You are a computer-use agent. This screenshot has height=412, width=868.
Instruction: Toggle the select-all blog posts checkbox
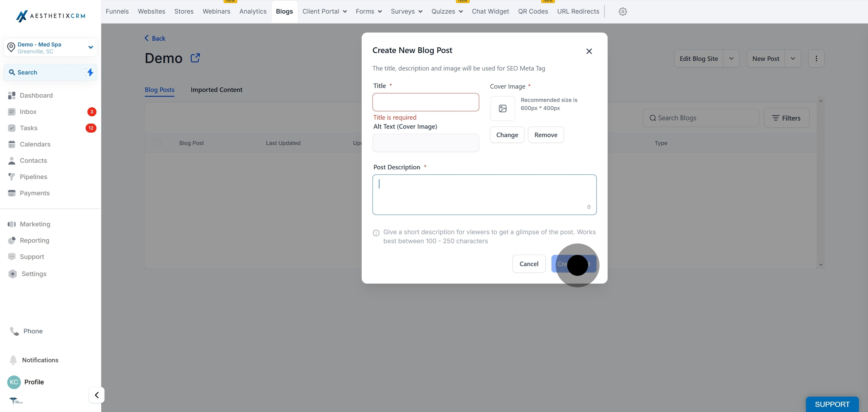[x=157, y=143]
